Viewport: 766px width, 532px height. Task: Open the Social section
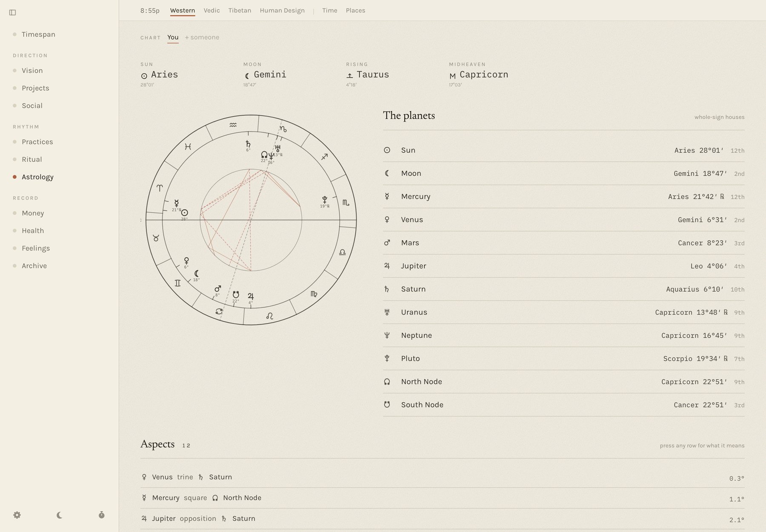(x=32, y=106)
